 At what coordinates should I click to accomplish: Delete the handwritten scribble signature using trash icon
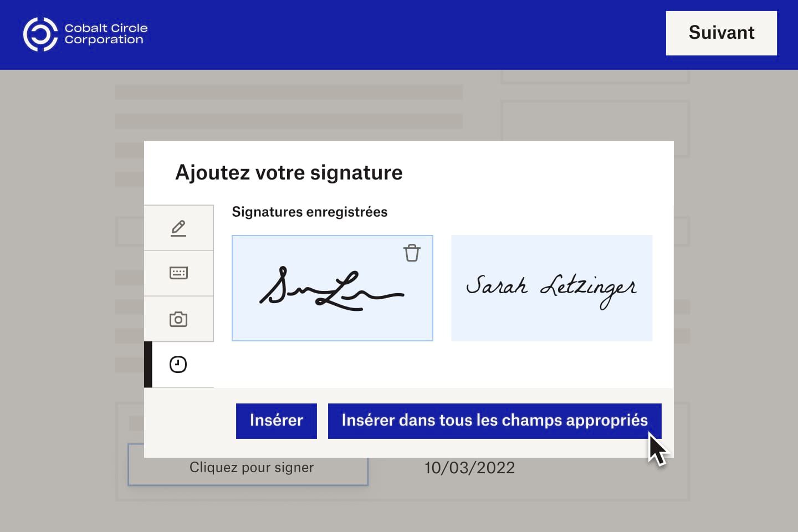click(x=412, y=253)
